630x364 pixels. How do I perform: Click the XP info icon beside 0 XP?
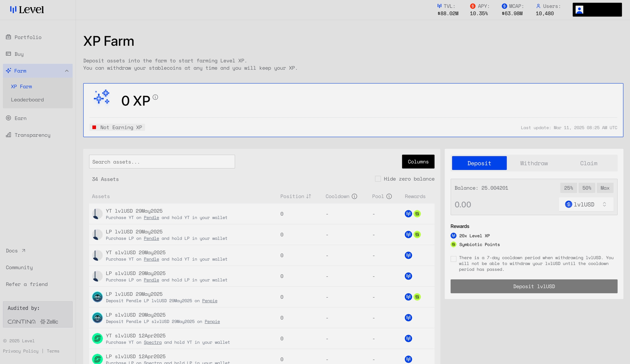[155, 97]
